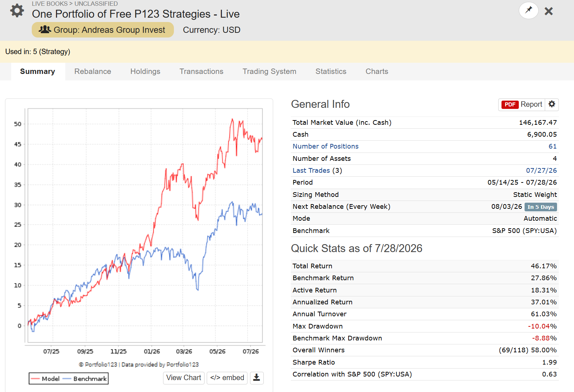Open the Holdings tab
574x392 pixels.
pyautogui.click(x=145, y=71)
